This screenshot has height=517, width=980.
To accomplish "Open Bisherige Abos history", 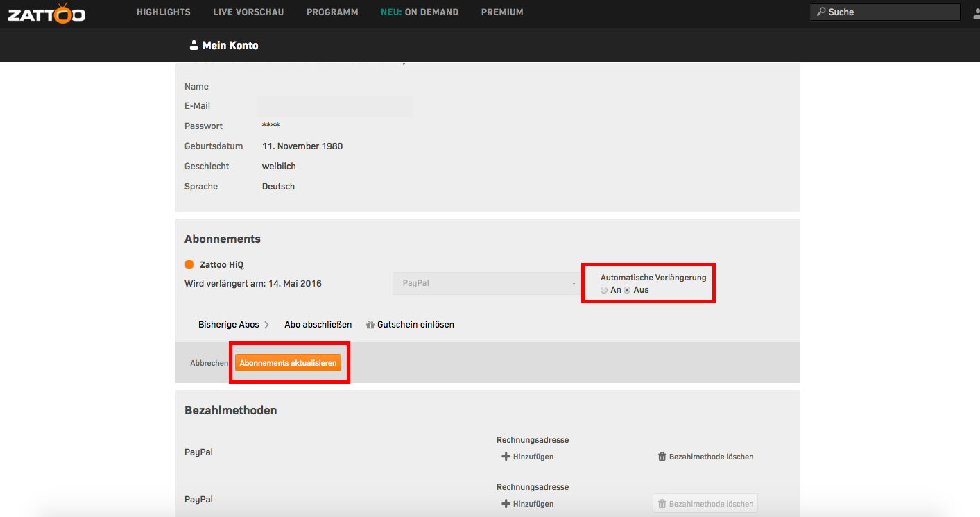I will coord(229,324).
